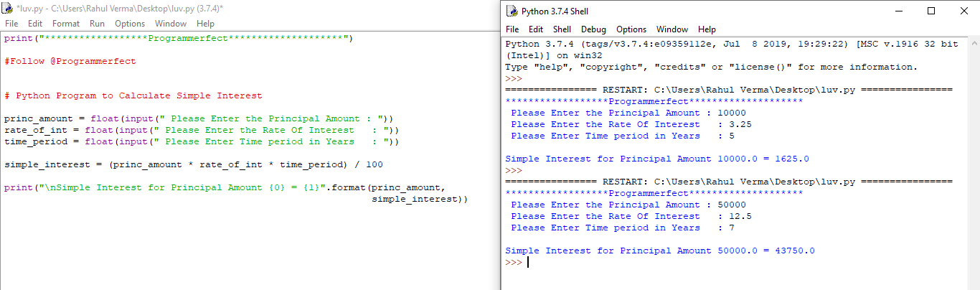This screenshot has height=290, width=980.
Task: Click the Python 3.7.4 version info line
Action: click(x=732, y=45)
